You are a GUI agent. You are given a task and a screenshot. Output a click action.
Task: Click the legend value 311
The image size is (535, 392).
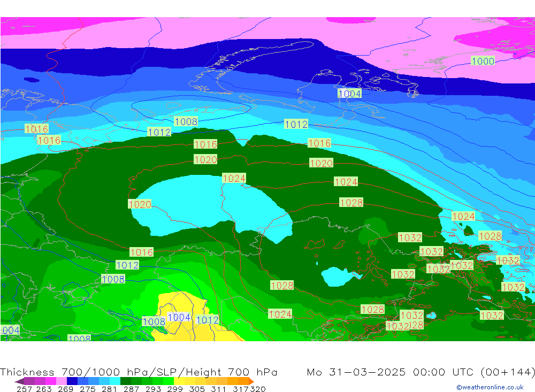point(218,389)
